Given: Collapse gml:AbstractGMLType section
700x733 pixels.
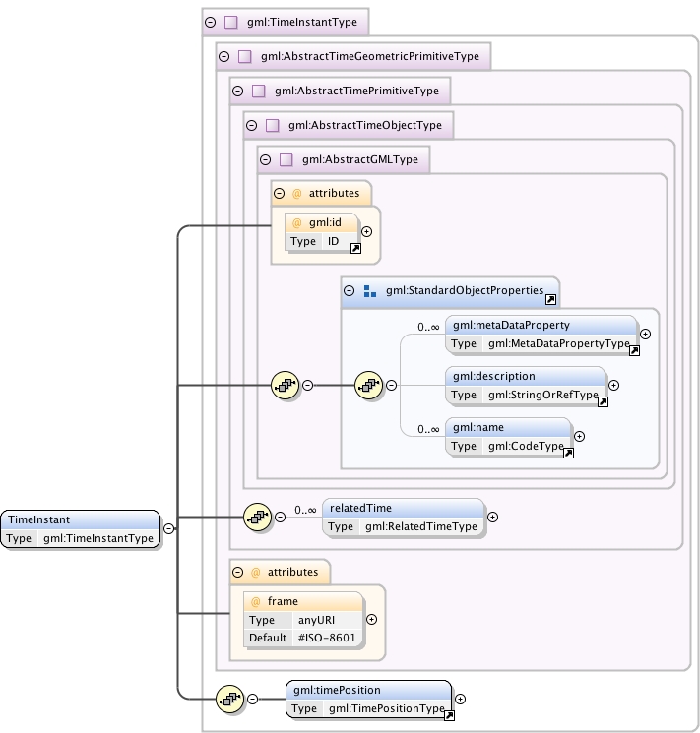Looking at the screenshot, I should click(265, 159).
